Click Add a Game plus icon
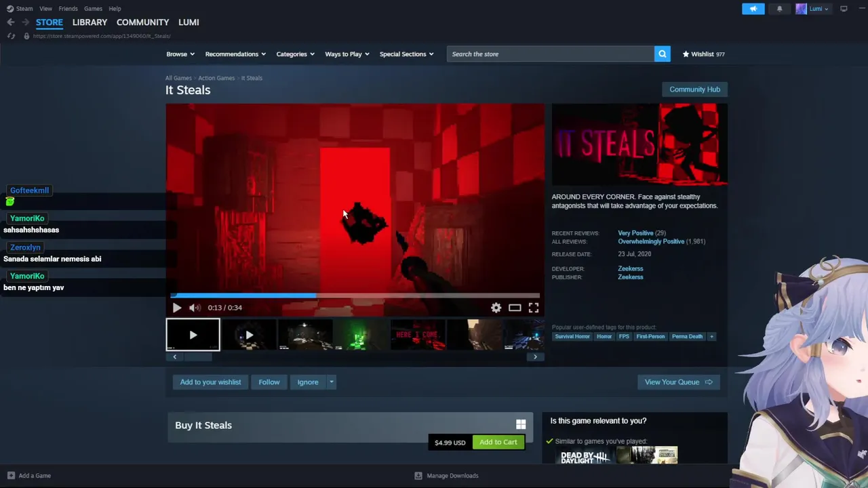Screen dimensions: 868x488 click(11, 476)
